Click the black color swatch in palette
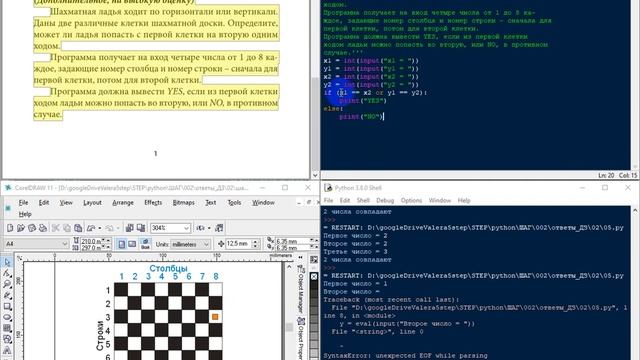 [314, 285]
